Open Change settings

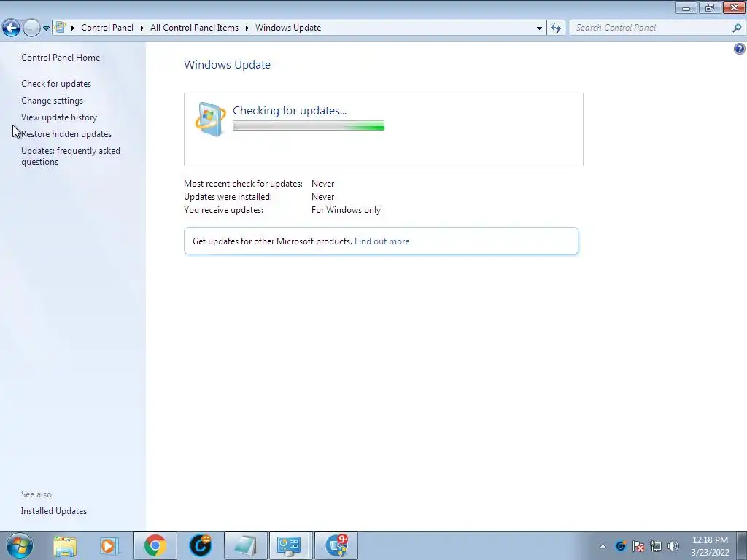tap(52, 101)
